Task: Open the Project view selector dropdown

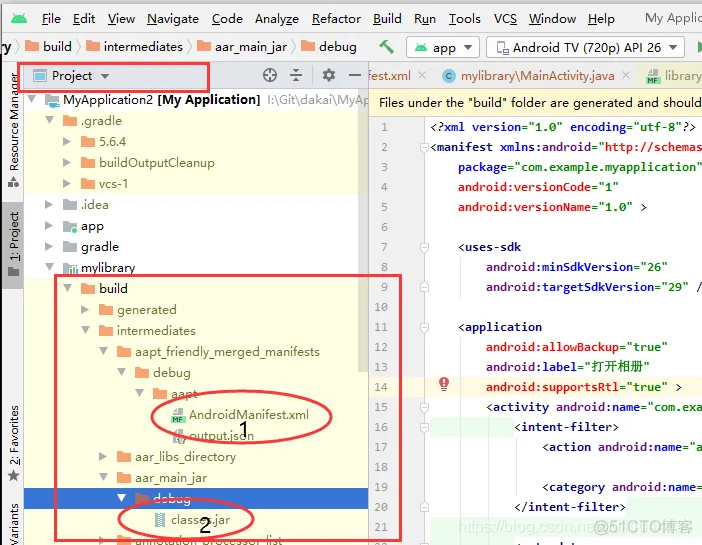Action: tap(72, 76)
